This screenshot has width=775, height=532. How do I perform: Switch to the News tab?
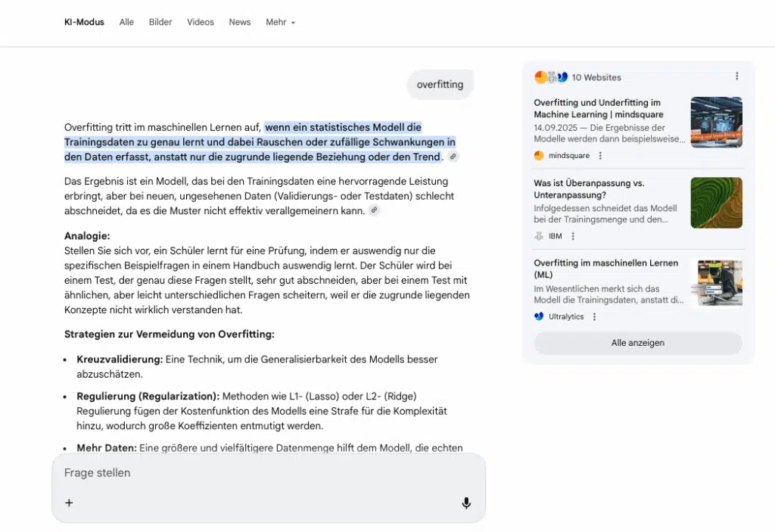pyautogui.click(x=239, y=22)
